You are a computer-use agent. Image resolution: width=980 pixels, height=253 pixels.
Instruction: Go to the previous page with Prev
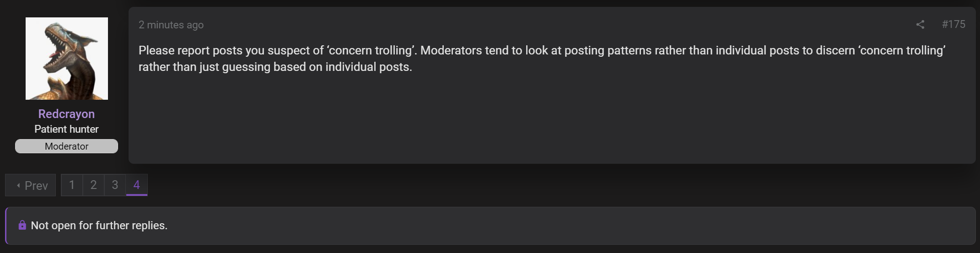pos(31,185)
